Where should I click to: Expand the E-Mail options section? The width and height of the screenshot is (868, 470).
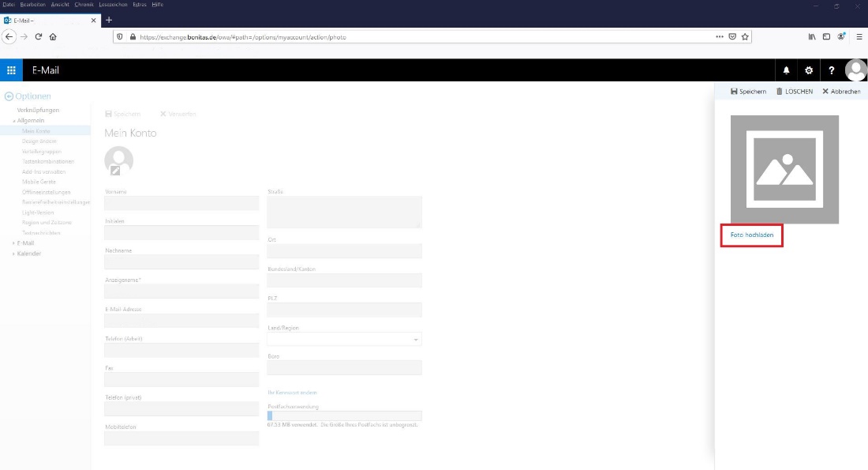tap(14, 243)
